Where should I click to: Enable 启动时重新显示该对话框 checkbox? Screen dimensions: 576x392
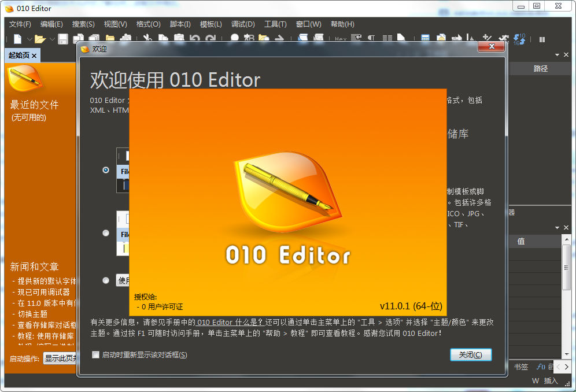pyautogui.click(x=96, y=354)
